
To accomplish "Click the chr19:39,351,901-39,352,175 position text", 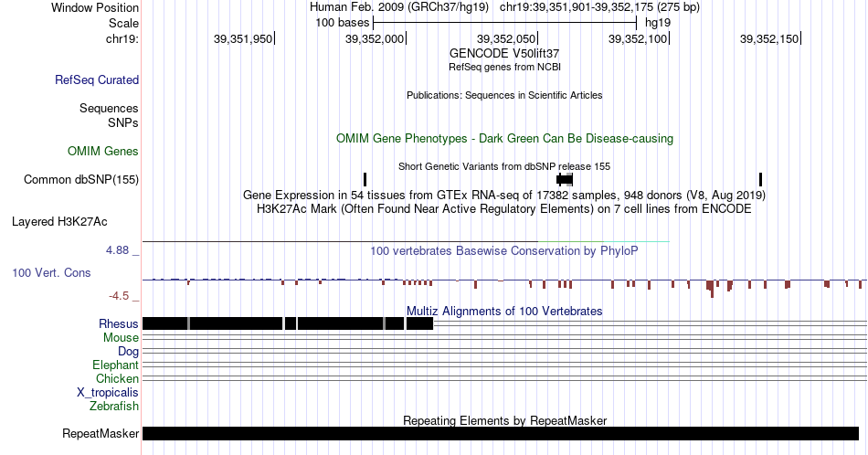I will click(599, 7).
